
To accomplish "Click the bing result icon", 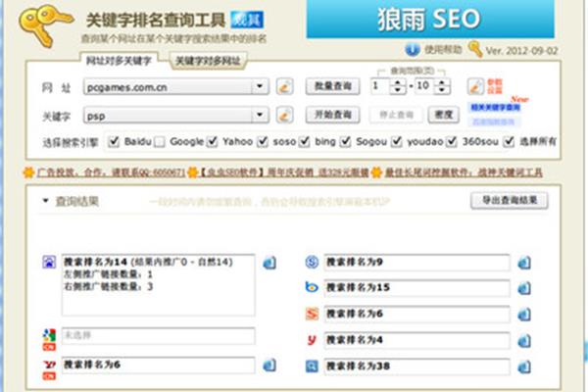I will (312, 287).
